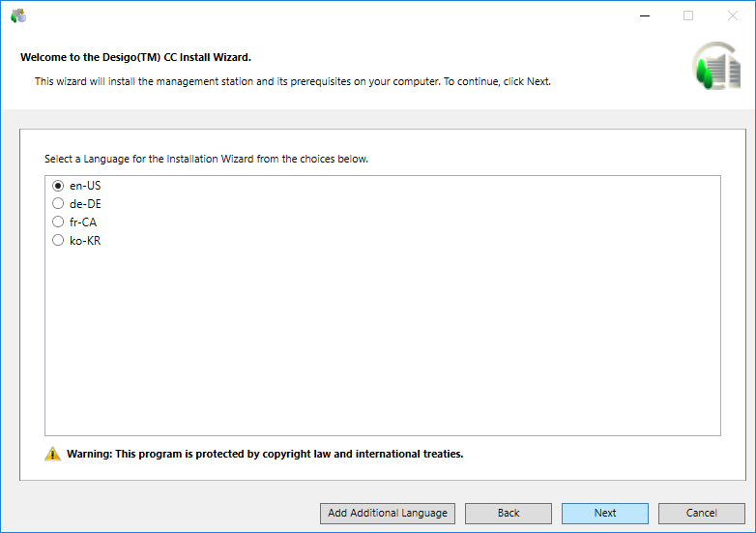Click the disabled maximize window button
Image resolution: width=756 pixels, height=533 pixels.
pyautogui.click(x=688, y=15)
